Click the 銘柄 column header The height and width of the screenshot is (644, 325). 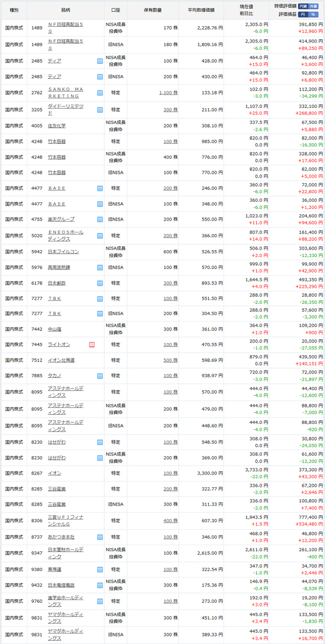point(65,10)
